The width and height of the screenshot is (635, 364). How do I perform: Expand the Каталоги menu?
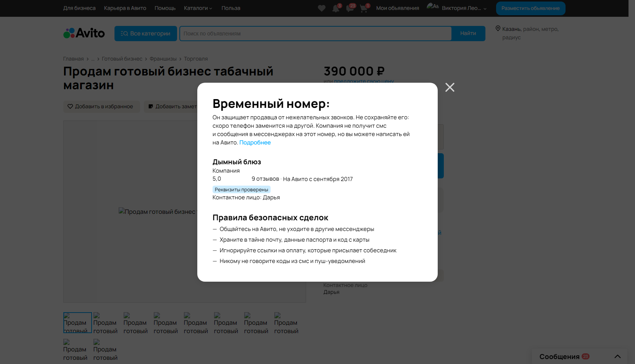tap(198, 8)
